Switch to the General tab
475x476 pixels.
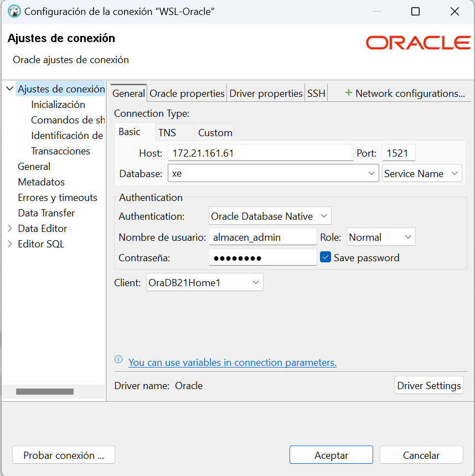tap(129, 93)
